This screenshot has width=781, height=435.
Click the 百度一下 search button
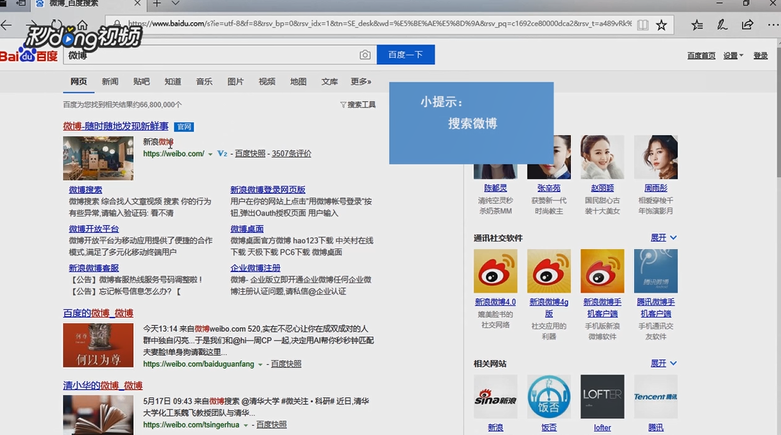pyautogui.click(x=405, y=55)
